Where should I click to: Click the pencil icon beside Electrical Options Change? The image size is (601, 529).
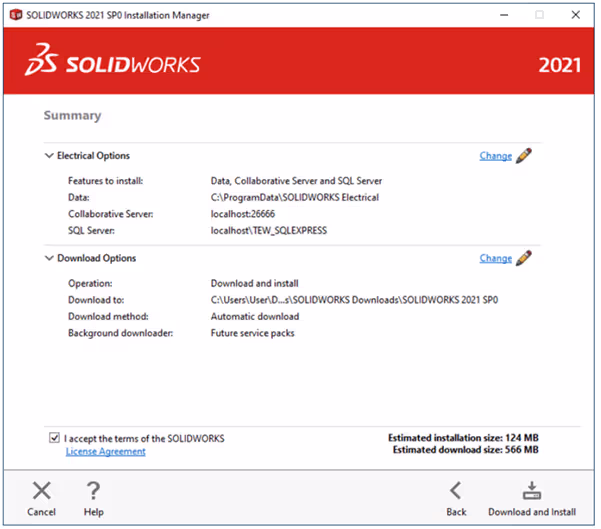tap(524, 156)
